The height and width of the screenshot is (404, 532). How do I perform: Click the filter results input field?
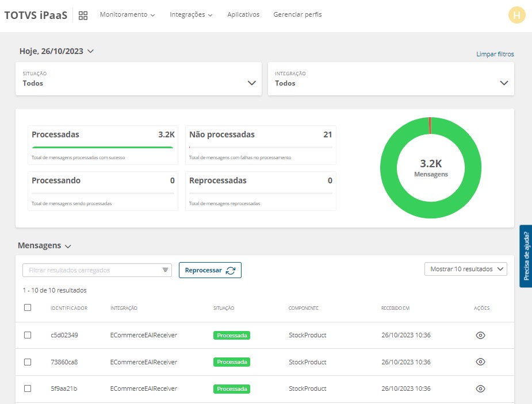click(x=92, y=270)
